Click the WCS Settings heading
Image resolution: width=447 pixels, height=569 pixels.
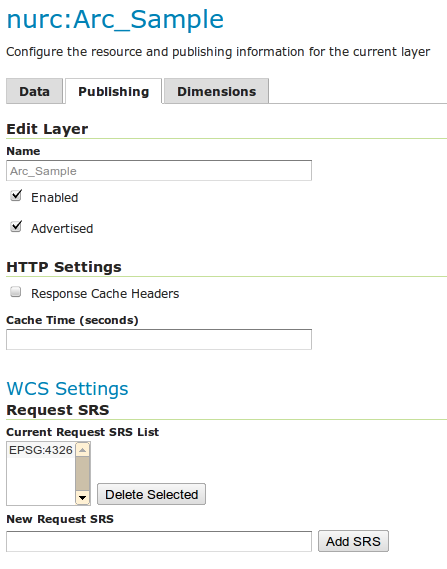[67, 389]
